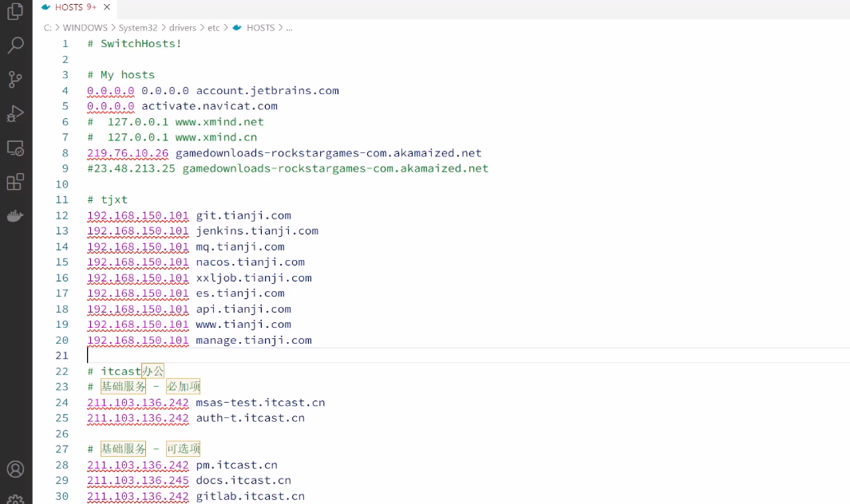Click 'msas-test.itcast.cn' hostname
Image resolution: width=850 pixels, height=504 pixels.
[x=260, y=403]
